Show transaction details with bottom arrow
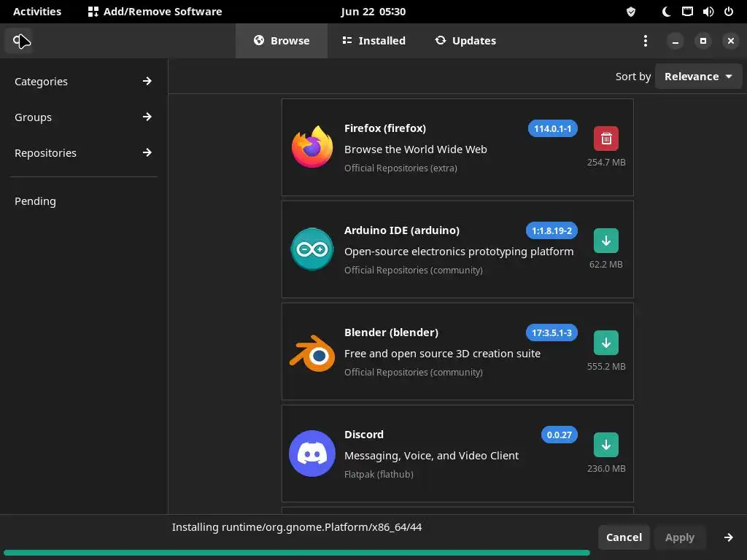 click(x=729, y=537)
